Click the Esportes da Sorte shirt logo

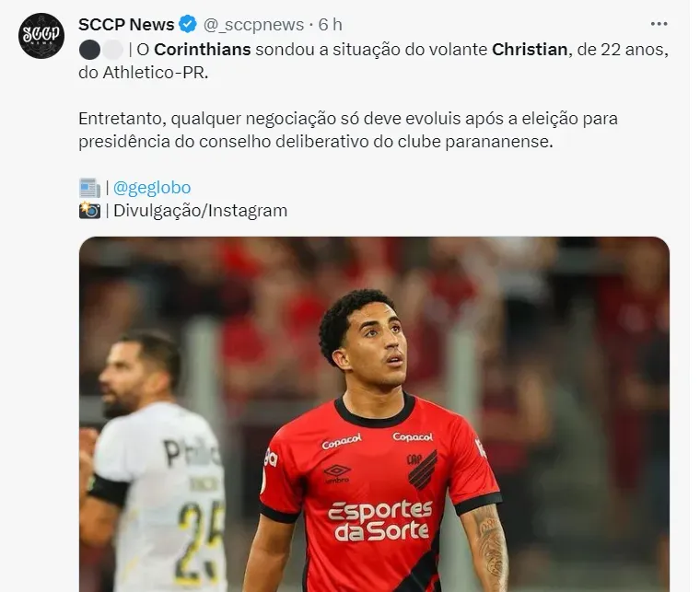[380, 520]
